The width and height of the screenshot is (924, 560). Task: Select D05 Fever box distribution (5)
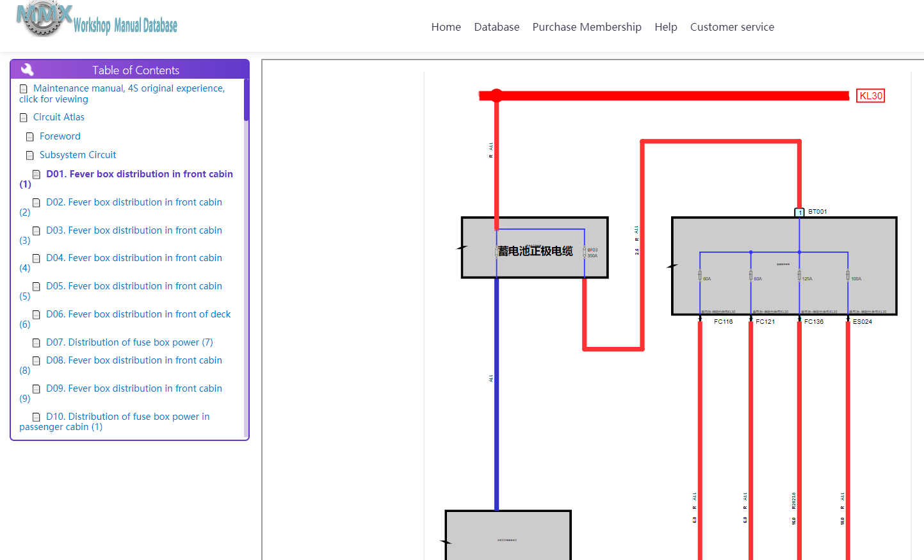[121, 291]
